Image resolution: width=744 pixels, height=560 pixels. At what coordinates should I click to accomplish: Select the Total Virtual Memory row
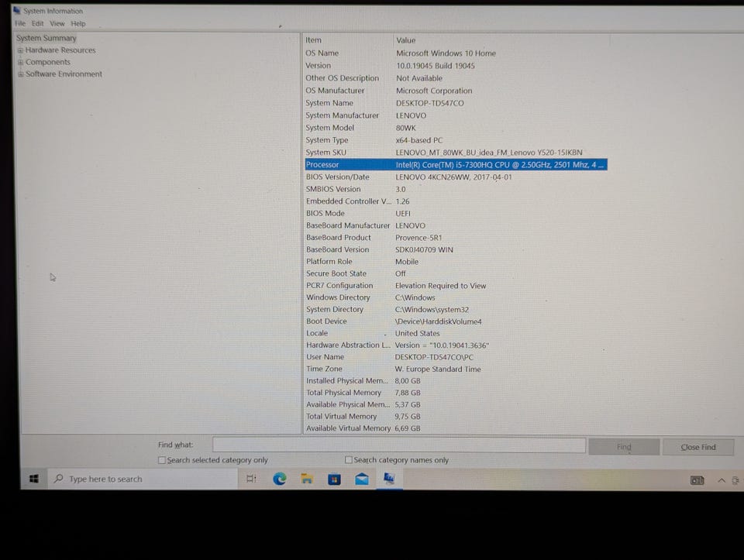point(456,417)
